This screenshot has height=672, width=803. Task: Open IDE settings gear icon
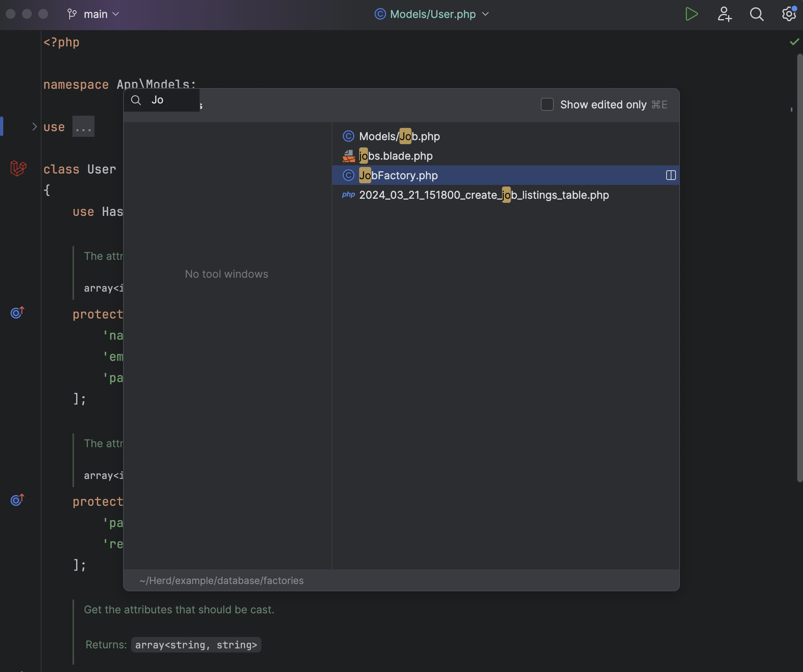[789, 14]
